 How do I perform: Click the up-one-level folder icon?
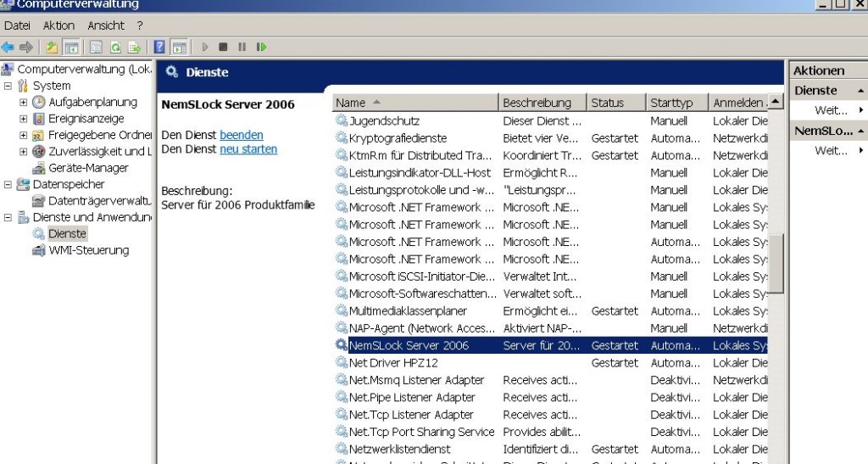click(52, 48)
